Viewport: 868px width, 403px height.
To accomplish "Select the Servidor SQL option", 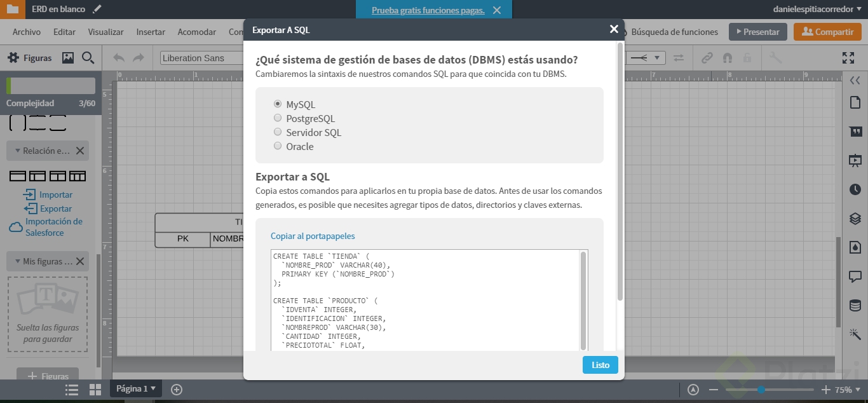I will click(278, 132).
